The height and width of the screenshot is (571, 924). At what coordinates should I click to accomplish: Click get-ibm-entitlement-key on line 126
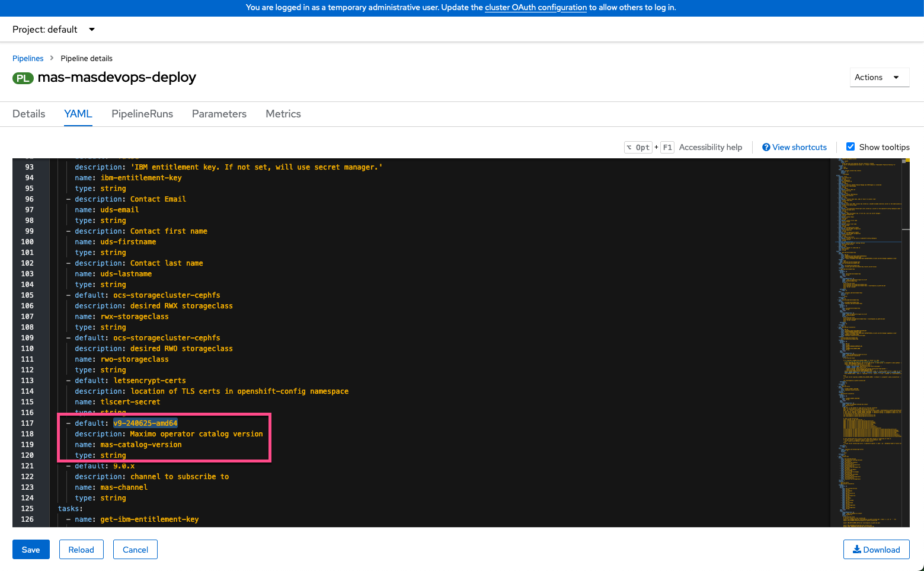coord(149,519)
